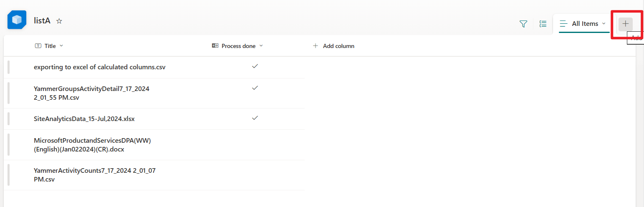644x207 pixels.
Task: Toggle Process done check for exporting to excel row
Action: click(x=255, y=66)
